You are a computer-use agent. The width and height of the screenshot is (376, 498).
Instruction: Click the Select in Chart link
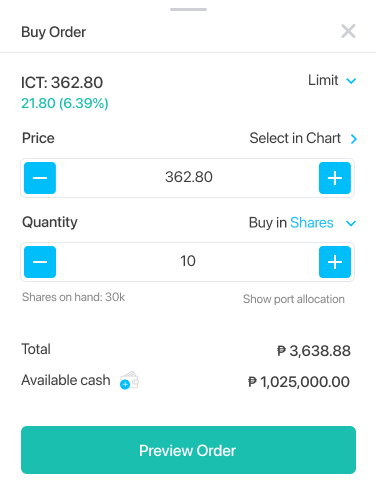295,138
